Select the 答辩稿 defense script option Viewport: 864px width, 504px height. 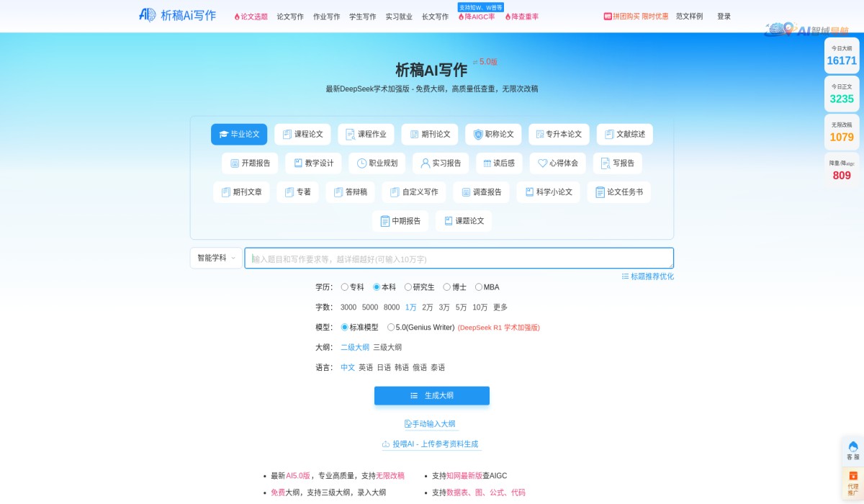[350, 192]
